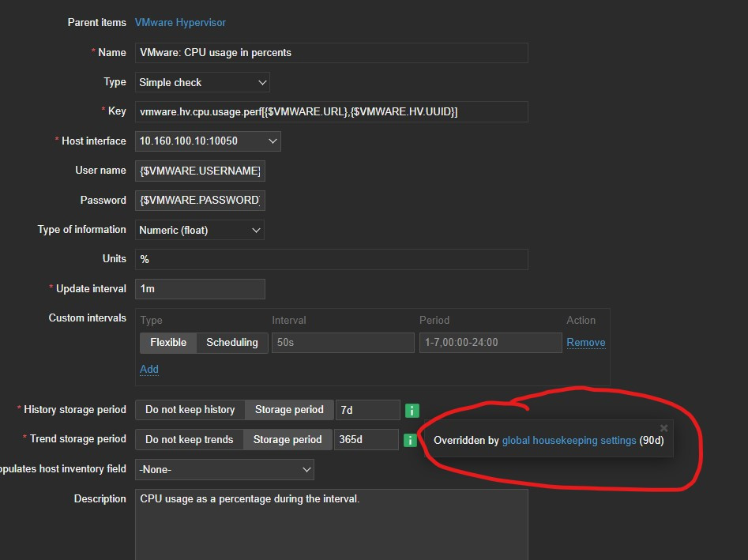
Task: Edit the custom Interval field showing 50s
Action: click(343, 343)
